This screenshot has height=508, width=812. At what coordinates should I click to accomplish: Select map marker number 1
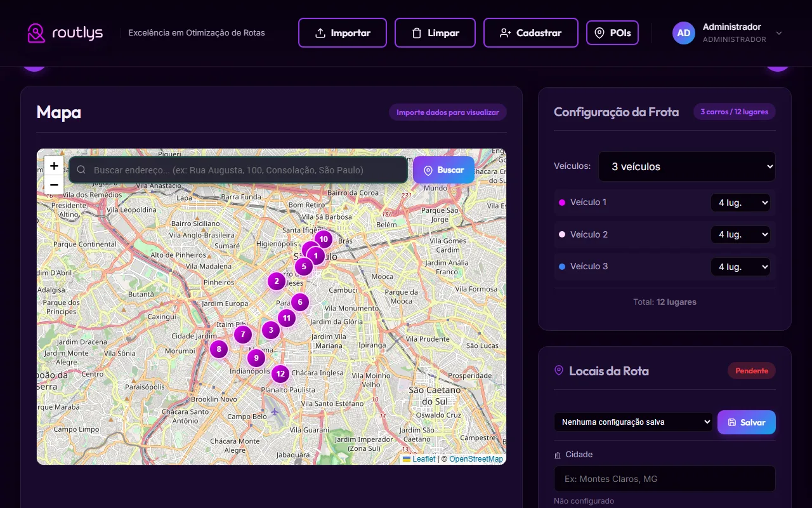click(316, 256)
